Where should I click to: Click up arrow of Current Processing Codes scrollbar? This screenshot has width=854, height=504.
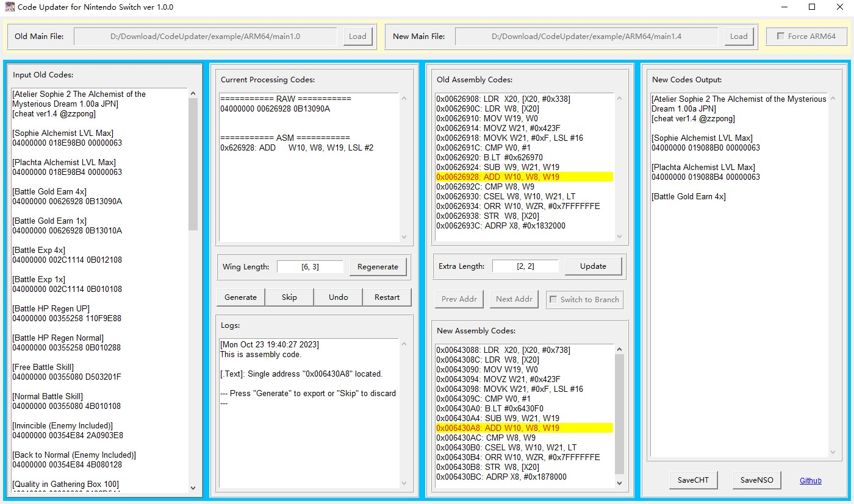tap(403, 99)
